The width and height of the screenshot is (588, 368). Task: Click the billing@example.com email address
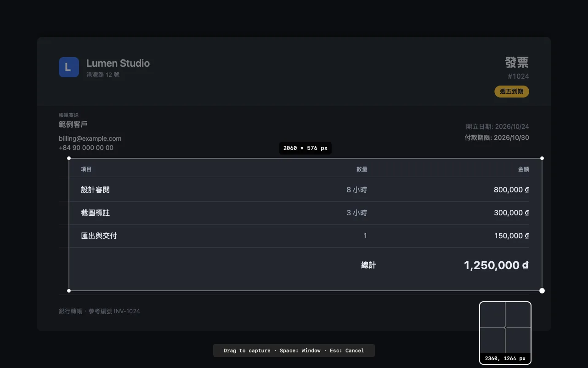point(90,138)
